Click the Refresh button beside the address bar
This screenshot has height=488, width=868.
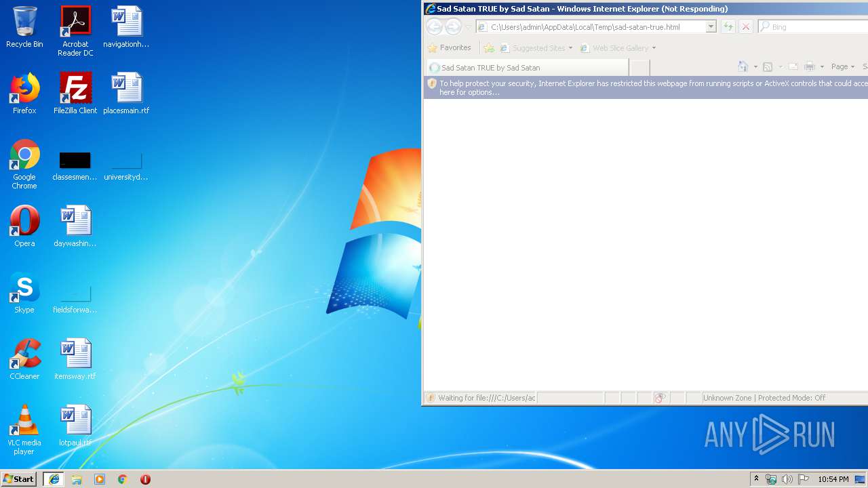tap(728, 26)
